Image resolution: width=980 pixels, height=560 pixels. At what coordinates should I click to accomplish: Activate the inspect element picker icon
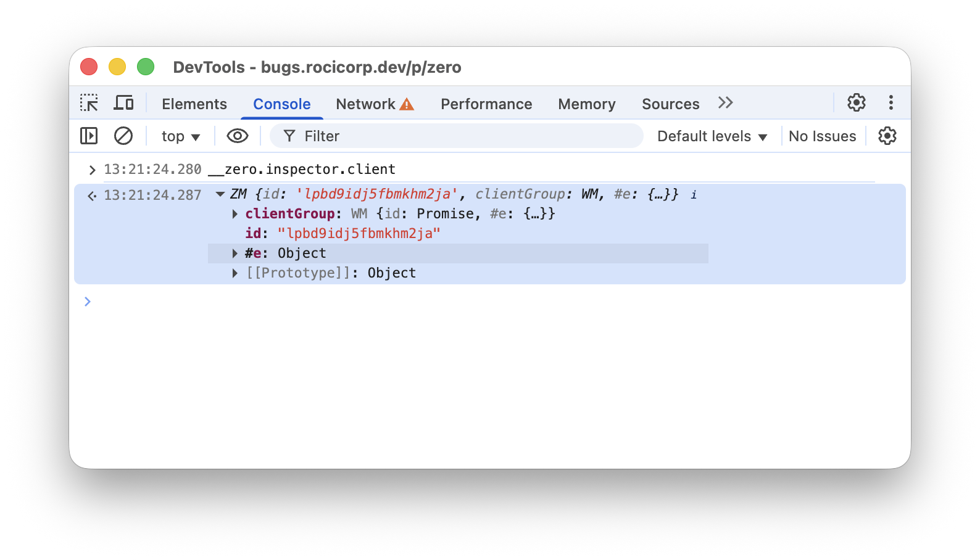(x=89, y=103)
